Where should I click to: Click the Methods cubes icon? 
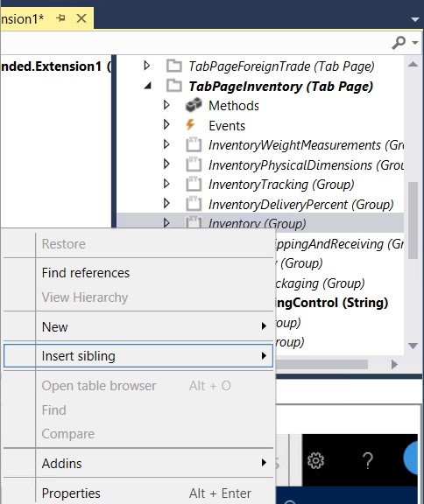click(x=194, y=105)
